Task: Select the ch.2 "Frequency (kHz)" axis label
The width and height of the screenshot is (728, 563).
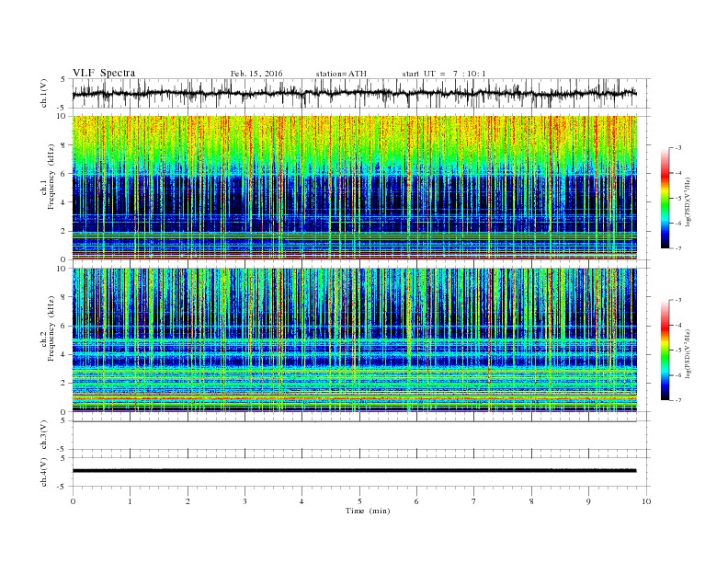Action: (x=51, y=328)
